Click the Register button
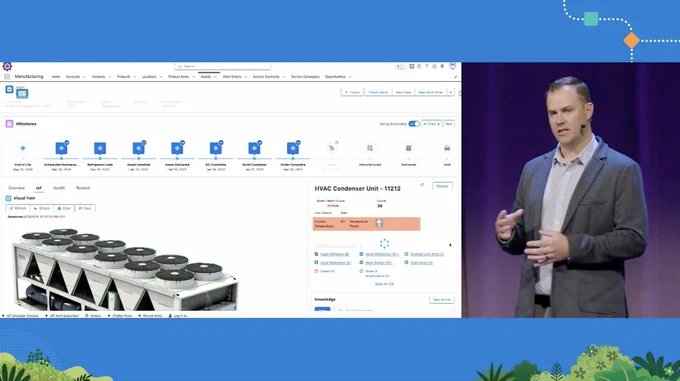Screen dimensions: 680x381 pos(442,186)
